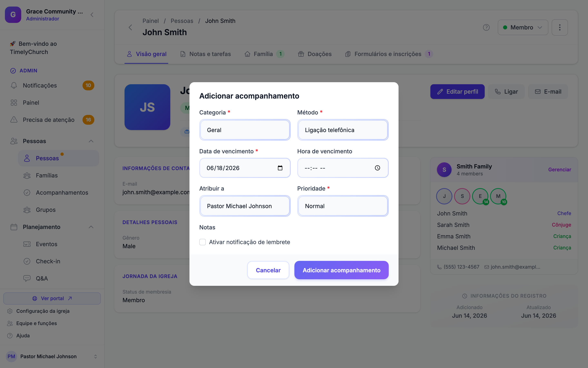Click the E-mail button
Viewport: 588px width, 368px height.
pos(548,92)
